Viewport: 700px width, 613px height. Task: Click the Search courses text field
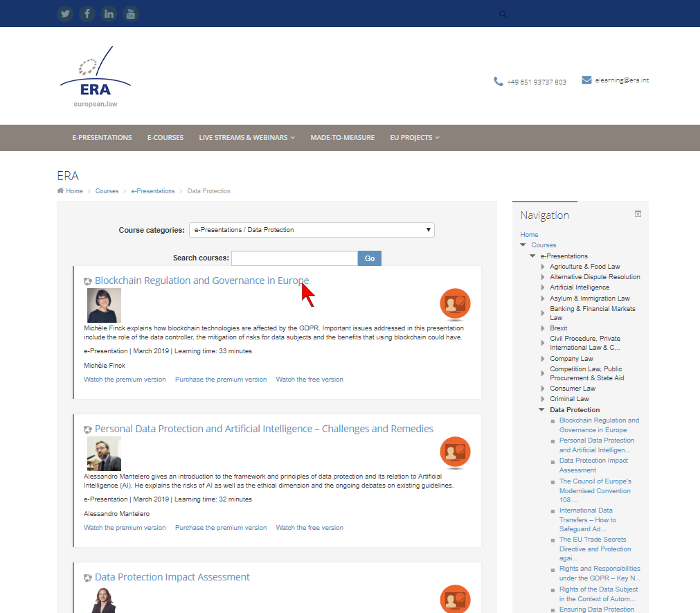[295, 258]
